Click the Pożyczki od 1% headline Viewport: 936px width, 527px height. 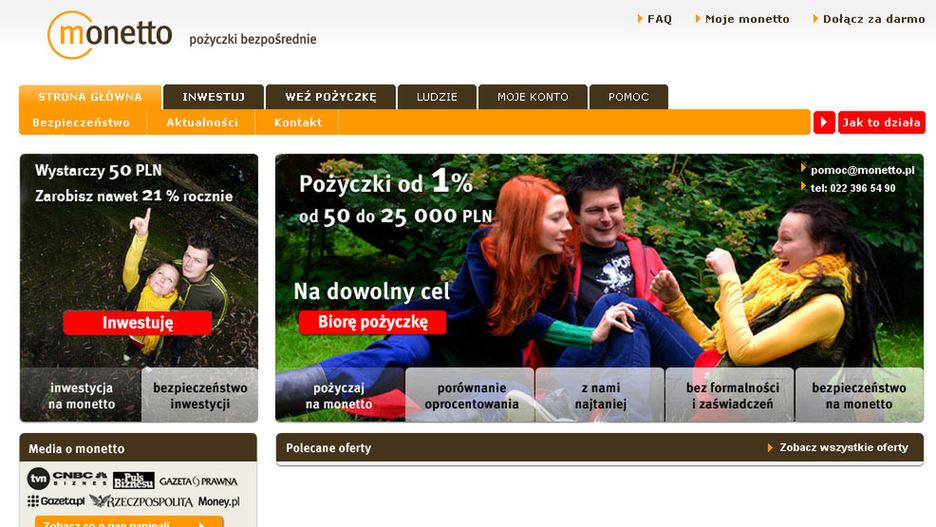386,181
